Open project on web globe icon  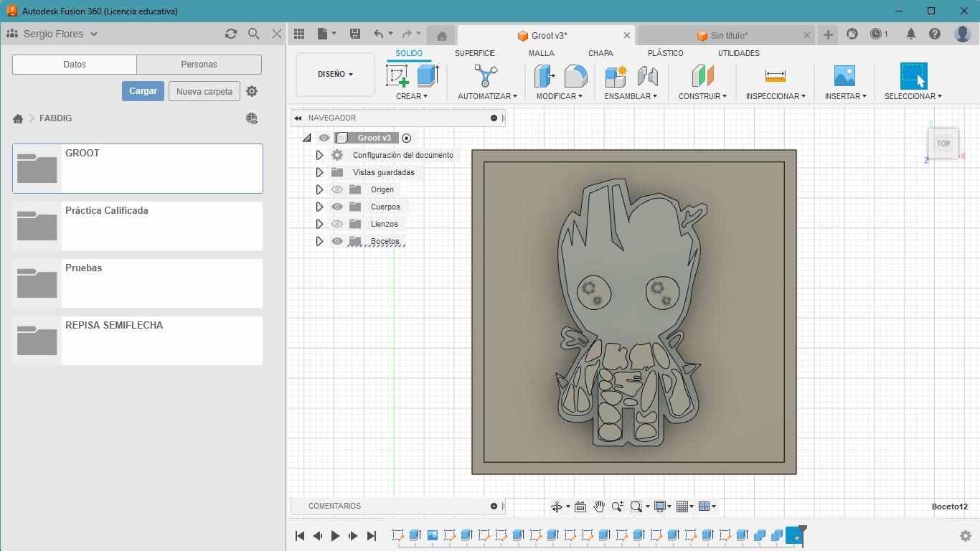(x=252, y=118)
